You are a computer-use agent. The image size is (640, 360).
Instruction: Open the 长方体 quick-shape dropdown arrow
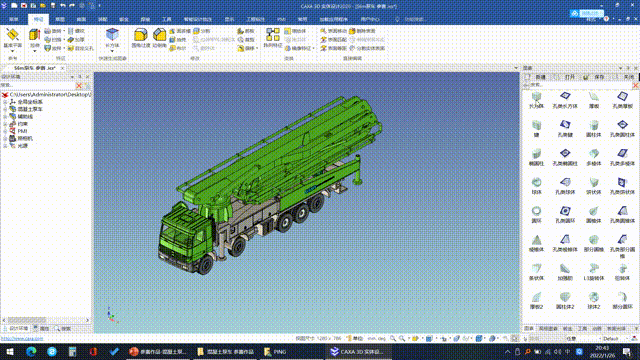pos(112,51)
